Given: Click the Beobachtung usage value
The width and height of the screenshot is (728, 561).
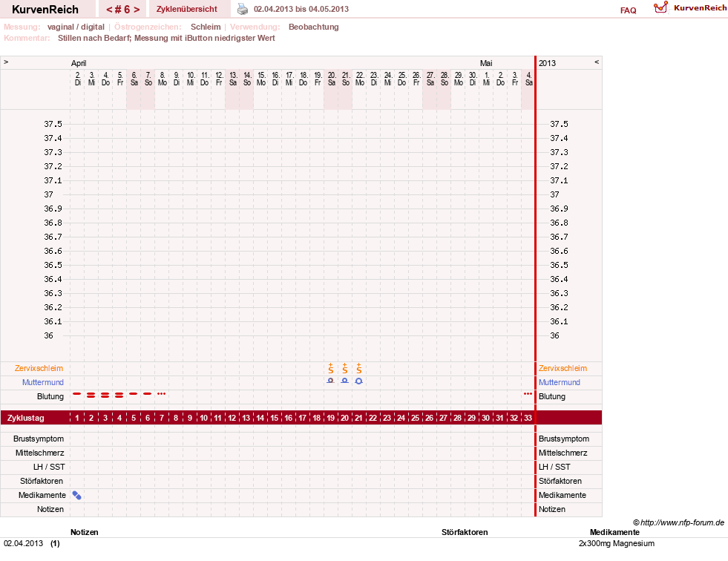Looking at the screenshot, I should click(x=314, y=27).
